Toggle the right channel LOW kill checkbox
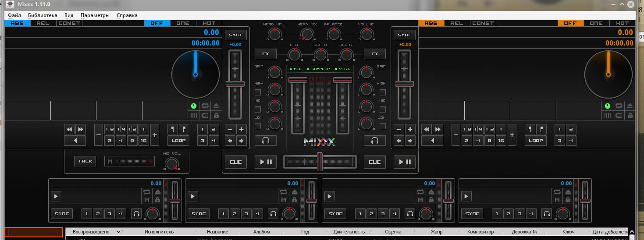The image size is (644, 240). point(383,126)
